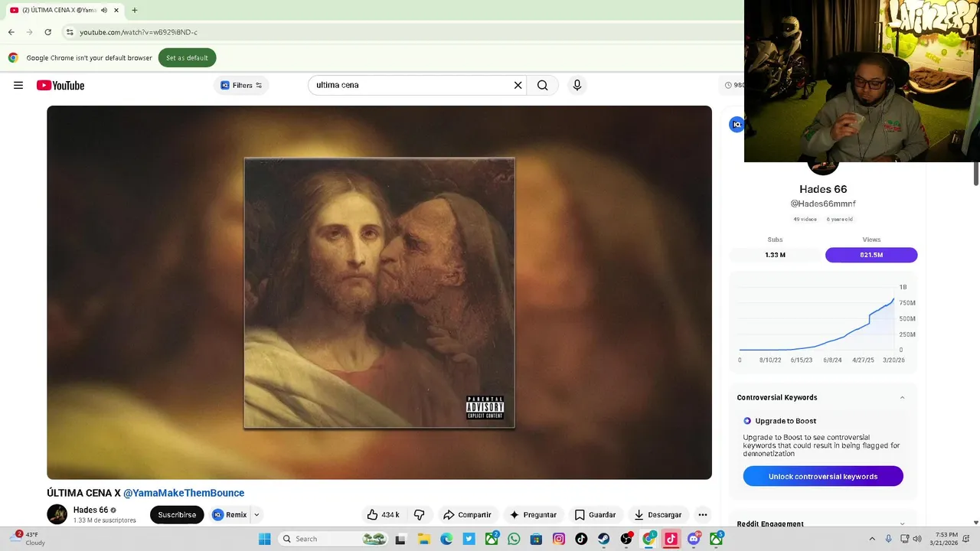This screenshot has height=551, width=980.
Task: Open the Preguntar AI ask button
Action: (533, 514)
